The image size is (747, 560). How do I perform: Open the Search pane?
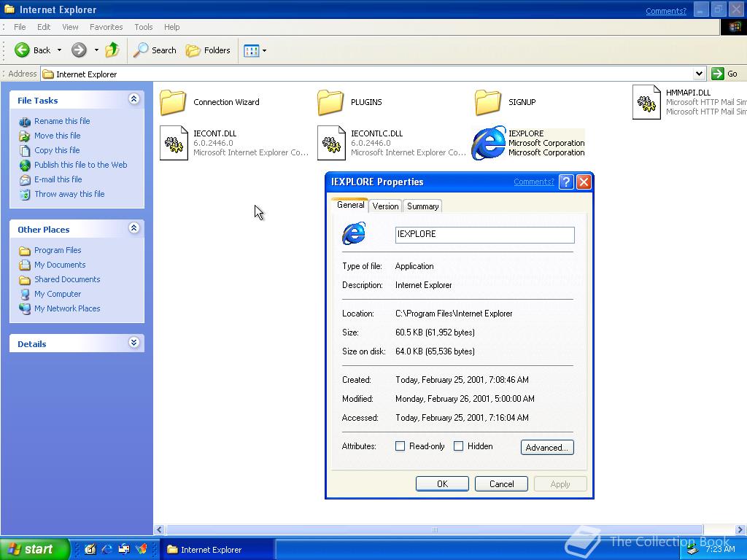155,50
